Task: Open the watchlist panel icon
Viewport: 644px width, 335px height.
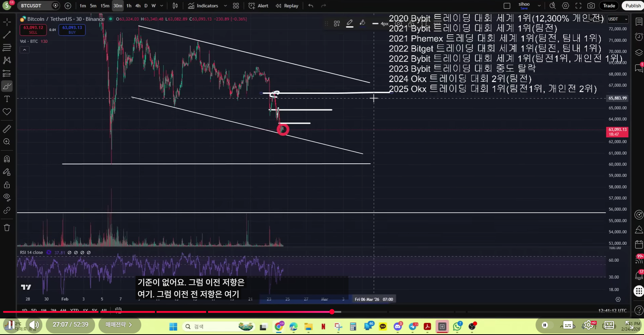Action: click(639, 21)
